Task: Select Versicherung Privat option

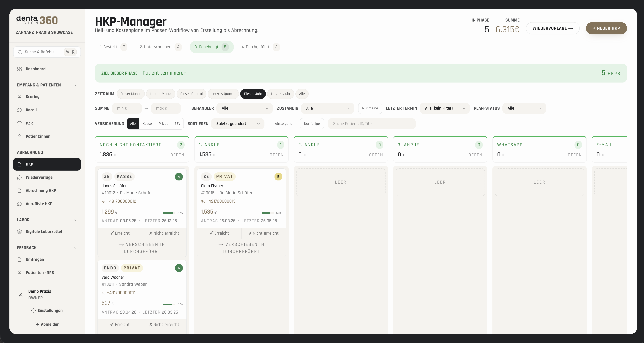Action: (163, 124)
